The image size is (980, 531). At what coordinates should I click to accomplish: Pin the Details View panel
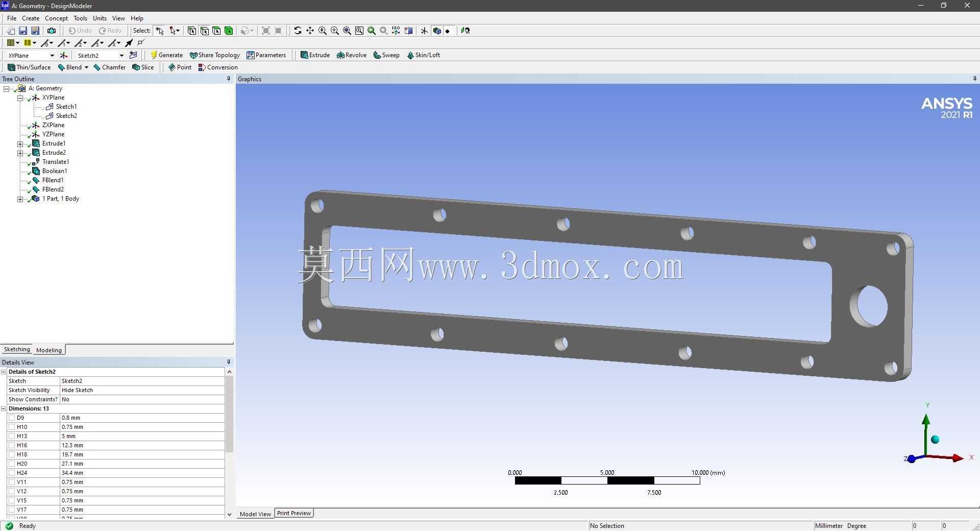229,362
